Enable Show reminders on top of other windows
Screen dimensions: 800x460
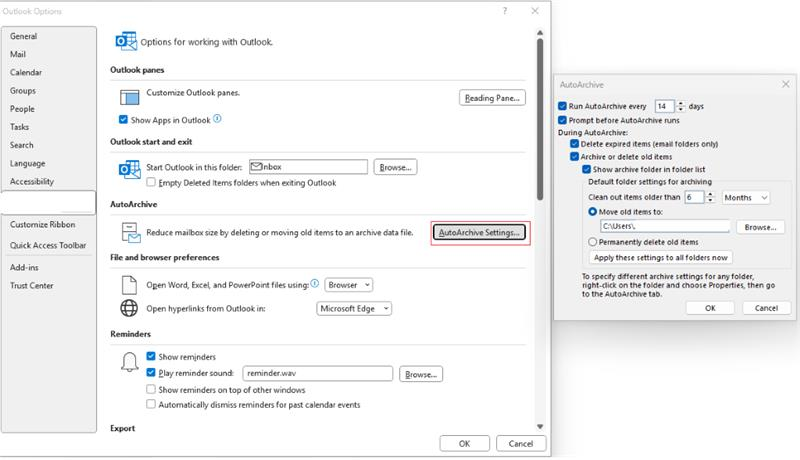pos(151,389)
